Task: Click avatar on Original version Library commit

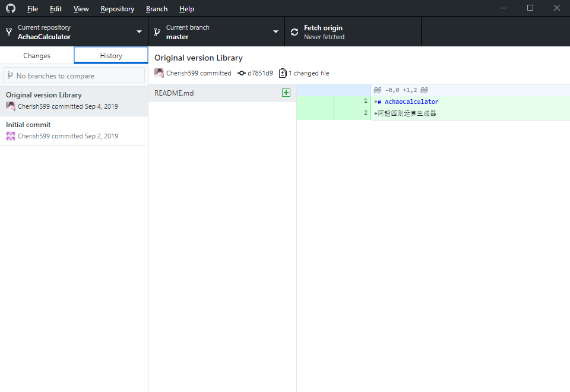Action: click(x=11, y=106)
